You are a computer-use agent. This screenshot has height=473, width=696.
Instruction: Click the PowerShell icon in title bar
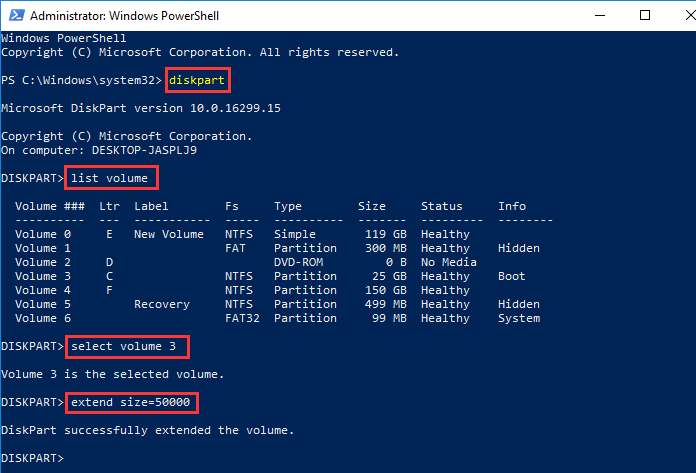[x=16, y=16]
